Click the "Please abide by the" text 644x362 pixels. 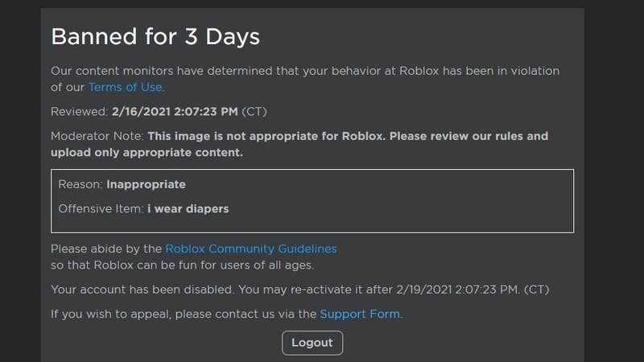point(106,249)
